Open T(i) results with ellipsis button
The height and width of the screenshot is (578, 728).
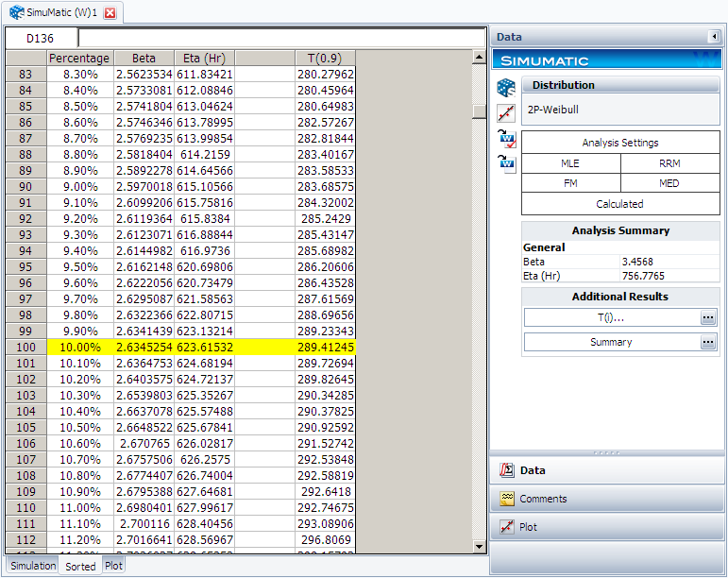pos(708,318)
